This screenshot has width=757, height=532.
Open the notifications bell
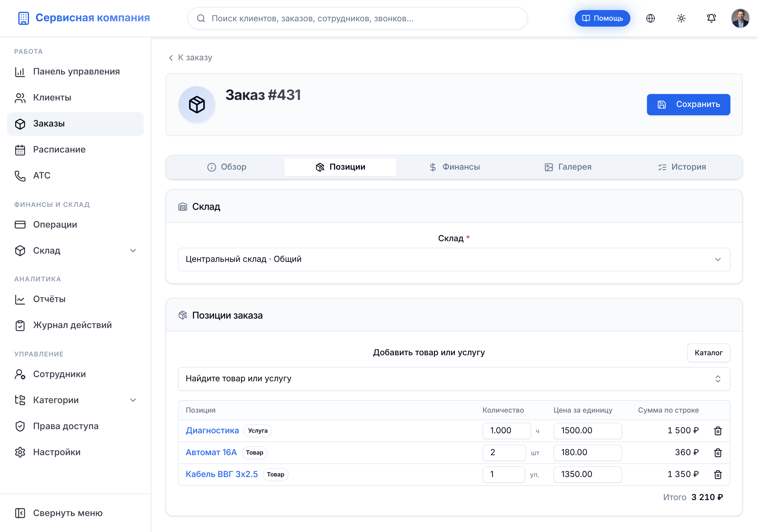tap(711, 18)
